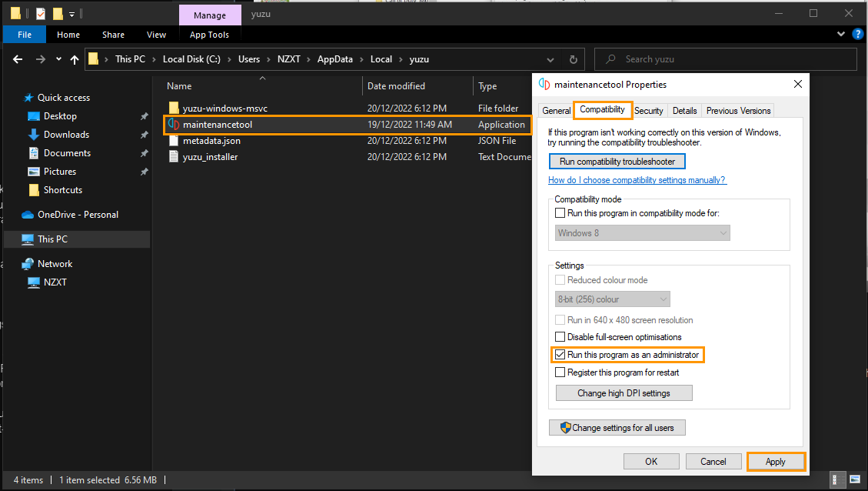The image size is (868, 491).
Task: Open the Security tab in Properties
Action: [x=649, y=111]
